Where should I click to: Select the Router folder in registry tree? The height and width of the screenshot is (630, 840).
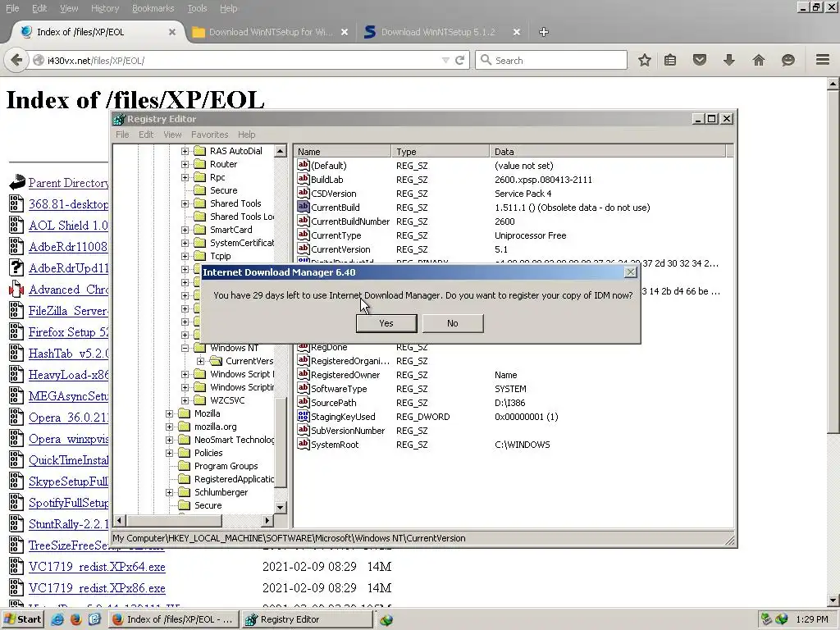(x=223, y=164)
